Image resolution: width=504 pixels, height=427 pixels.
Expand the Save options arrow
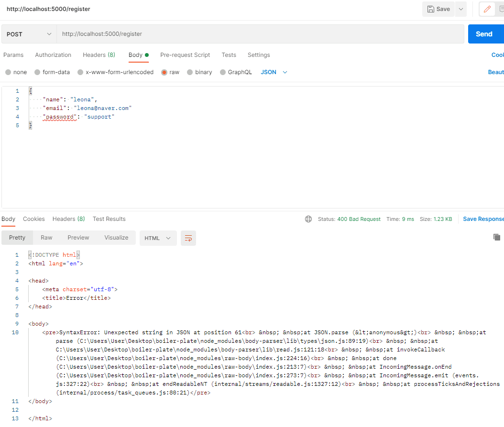coord(460,9)
